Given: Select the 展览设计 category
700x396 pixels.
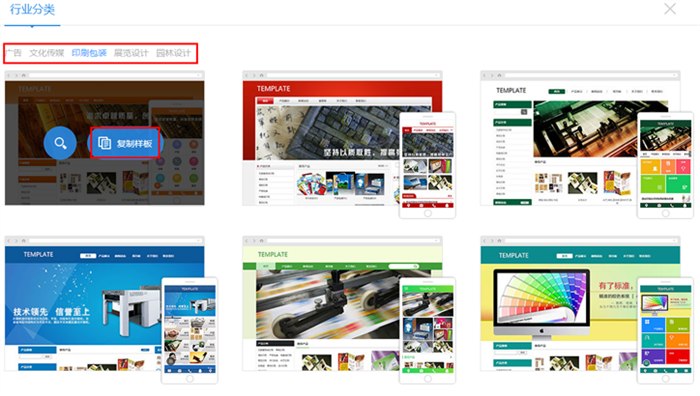Looking at the screenshot, I should tap(131, 53).
